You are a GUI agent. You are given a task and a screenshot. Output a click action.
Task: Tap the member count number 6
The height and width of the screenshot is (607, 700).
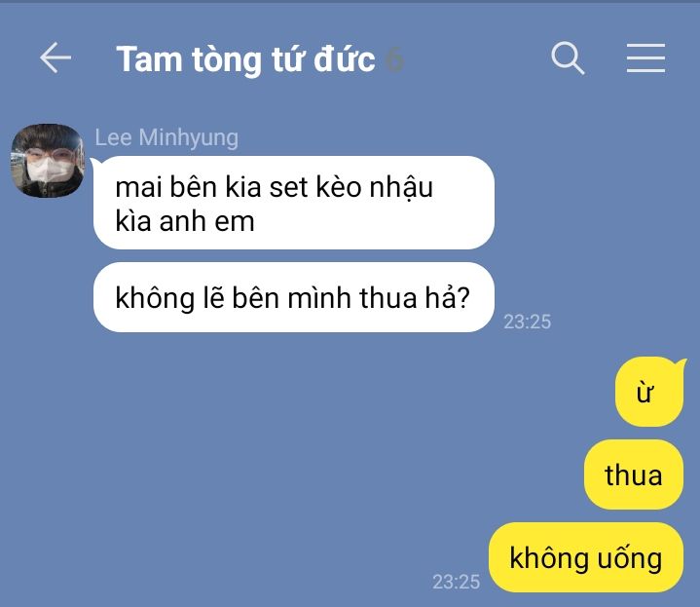[x=393, y=60]
